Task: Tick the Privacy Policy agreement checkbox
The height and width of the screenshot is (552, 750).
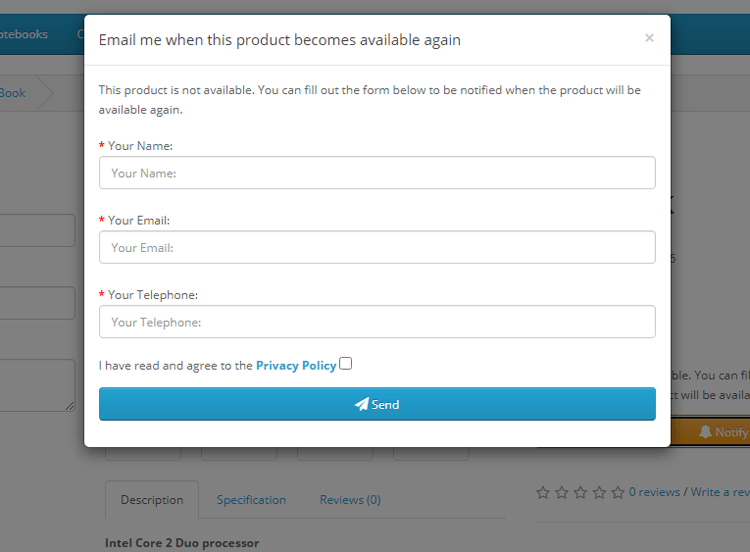Action: tap(345, 364)
